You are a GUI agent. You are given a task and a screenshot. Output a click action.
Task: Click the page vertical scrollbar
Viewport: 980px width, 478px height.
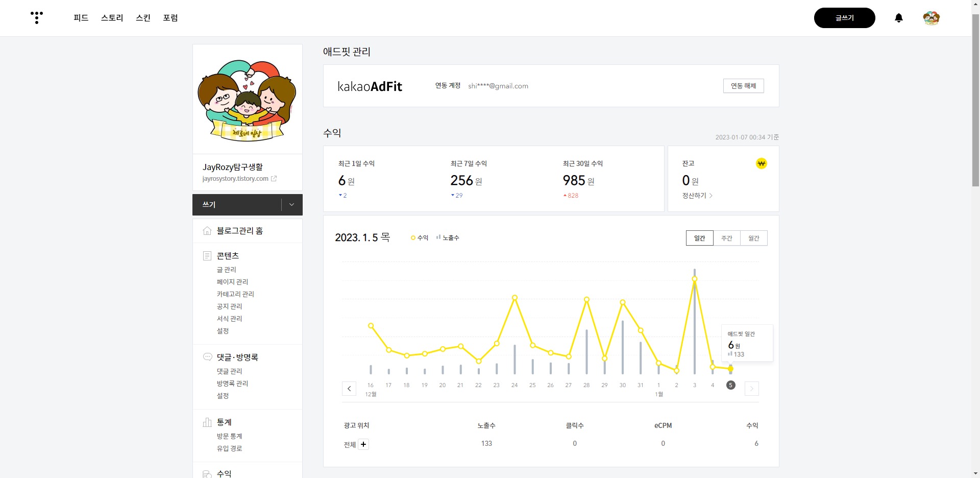tap(975, 101)
